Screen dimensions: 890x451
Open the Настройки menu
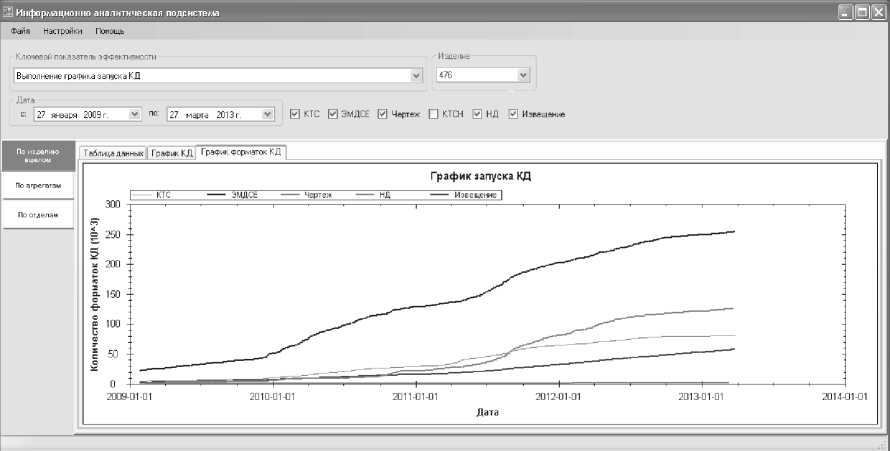[62, 31]
